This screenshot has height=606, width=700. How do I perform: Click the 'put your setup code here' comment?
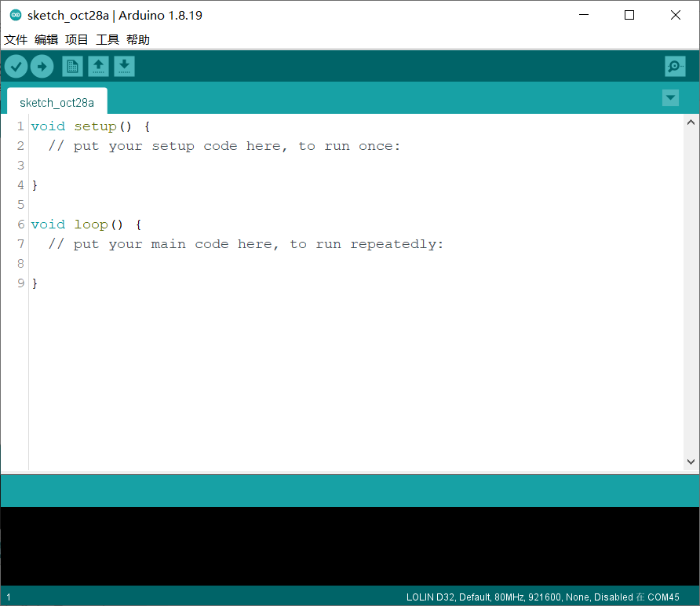click(224, 146)
